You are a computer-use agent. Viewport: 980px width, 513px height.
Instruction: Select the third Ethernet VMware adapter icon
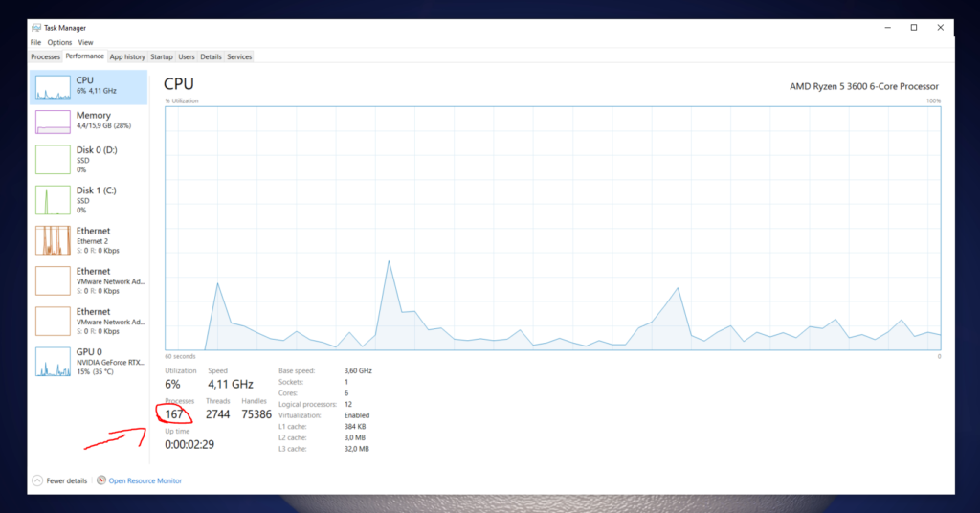pyautogui.click(x=54, y=320)
